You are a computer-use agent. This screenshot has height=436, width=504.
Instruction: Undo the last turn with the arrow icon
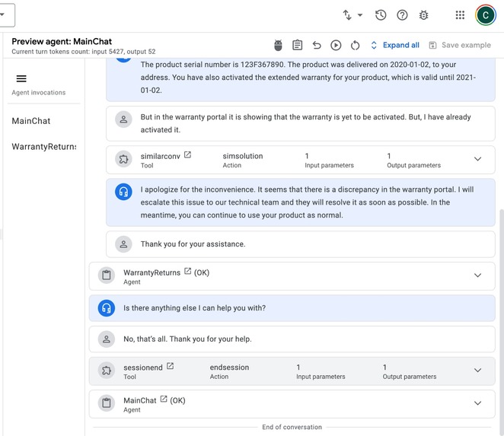tap(317, 45)
